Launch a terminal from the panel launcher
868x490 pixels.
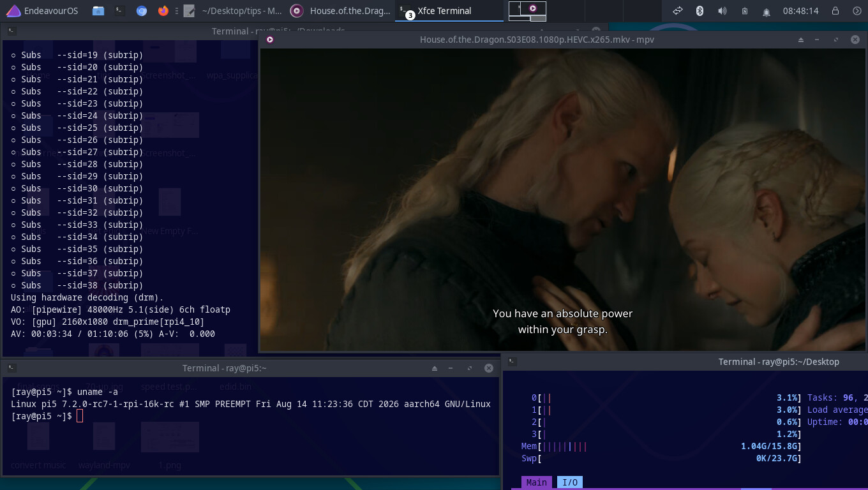(x=119, y=10)
